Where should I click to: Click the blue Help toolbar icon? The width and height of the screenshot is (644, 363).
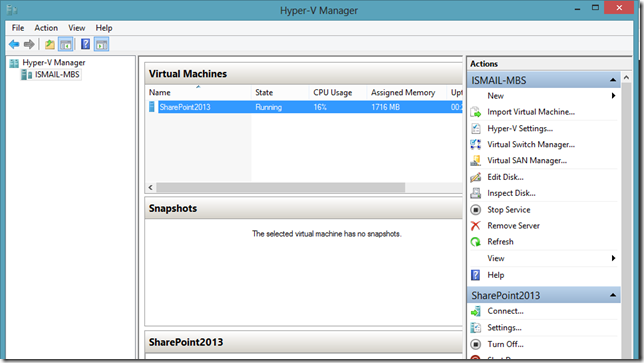click(85, 44)
